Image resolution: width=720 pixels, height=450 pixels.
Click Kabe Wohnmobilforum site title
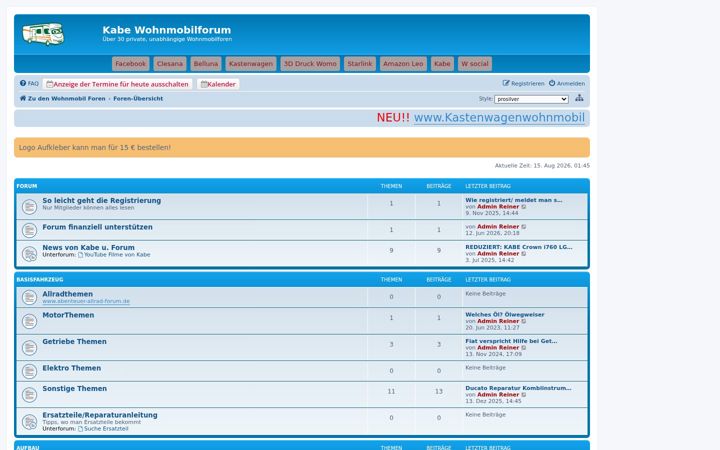coord(167,30)
